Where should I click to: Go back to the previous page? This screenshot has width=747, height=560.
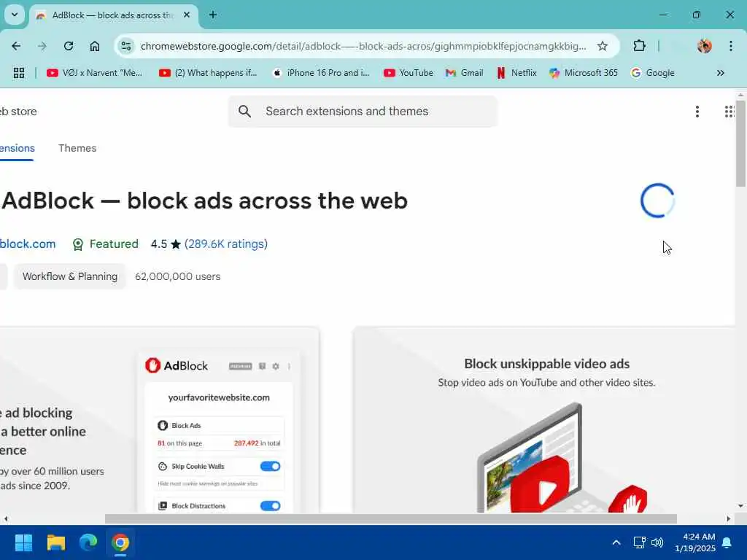point(16,46)
